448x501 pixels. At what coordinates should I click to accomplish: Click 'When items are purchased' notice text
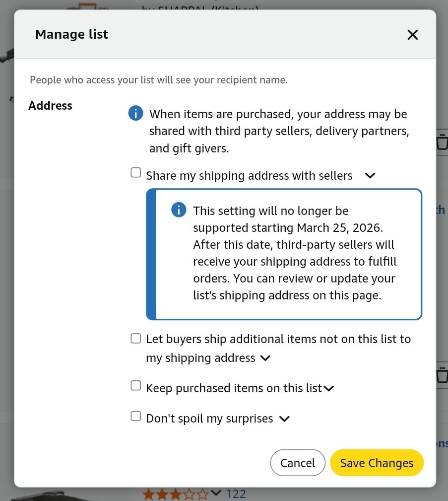[x=279, y=131]
